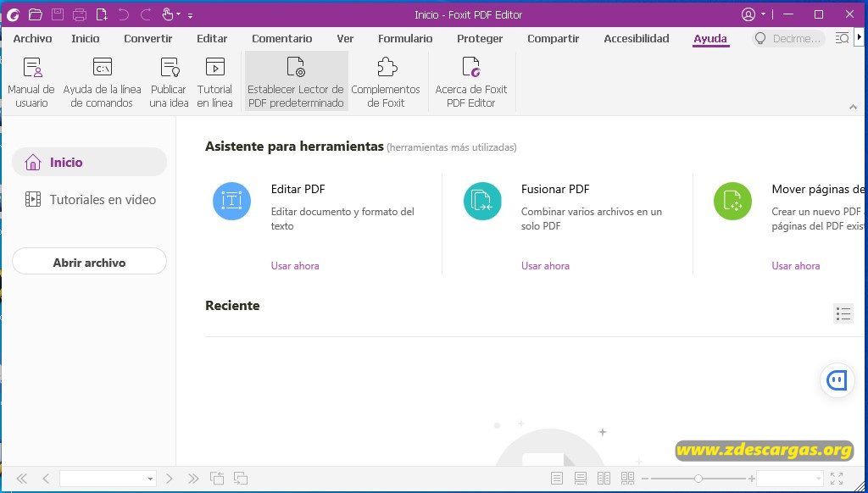Click the Decirme search field

point(789,39)
